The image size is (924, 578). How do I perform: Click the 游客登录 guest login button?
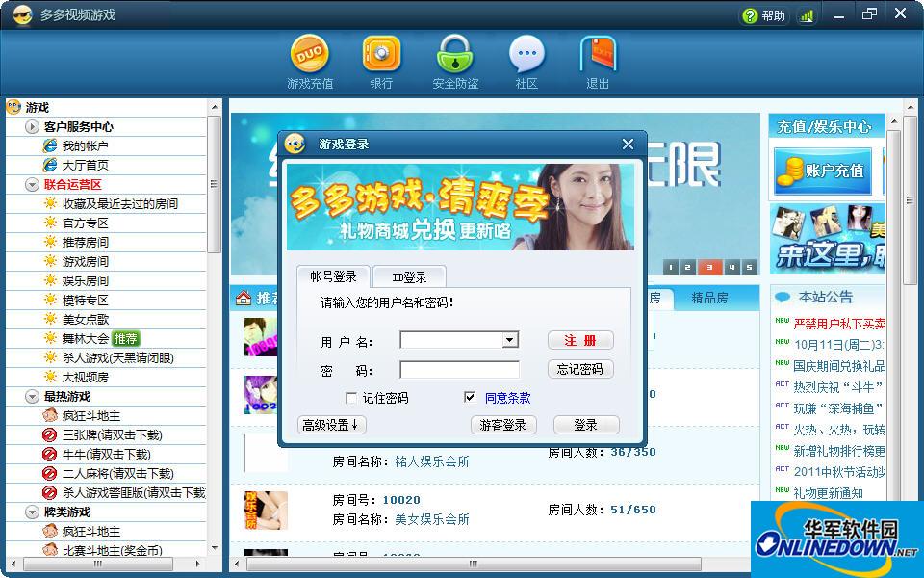coord(502,425)
